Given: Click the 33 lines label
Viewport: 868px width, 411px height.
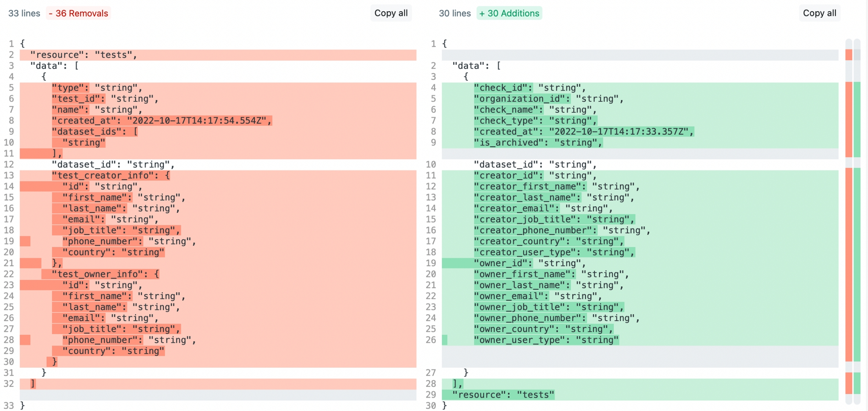Looking at the screenshot, I should pyautogui.click(x=24, y=13).
